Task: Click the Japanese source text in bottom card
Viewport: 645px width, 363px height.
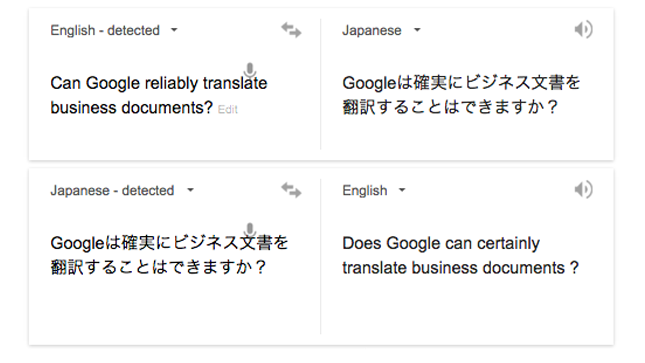Action: [169, 255]
